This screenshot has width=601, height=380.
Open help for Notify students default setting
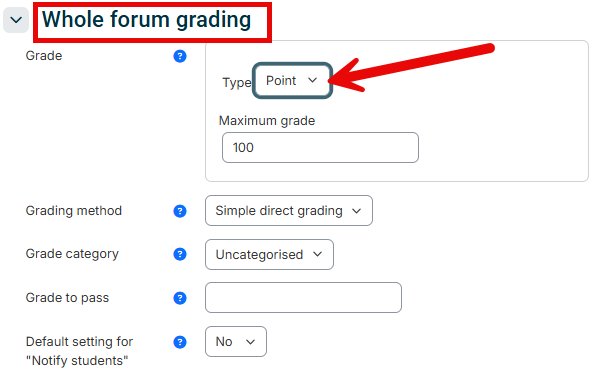[x=180, y=342]
